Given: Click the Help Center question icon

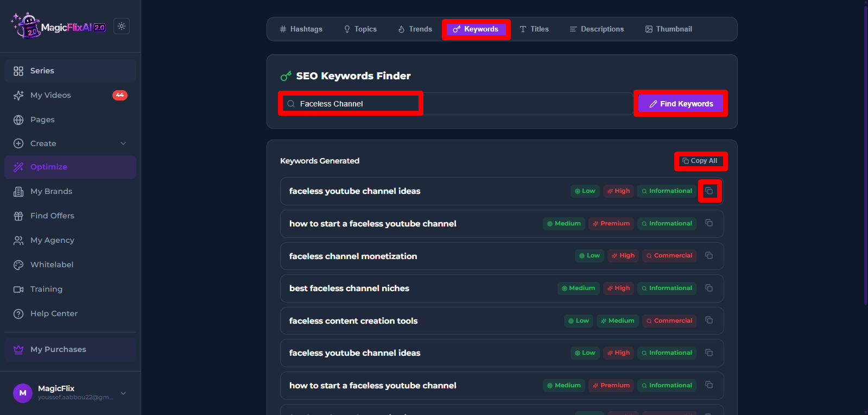Looking at the screenshot, I should point(18,313).
